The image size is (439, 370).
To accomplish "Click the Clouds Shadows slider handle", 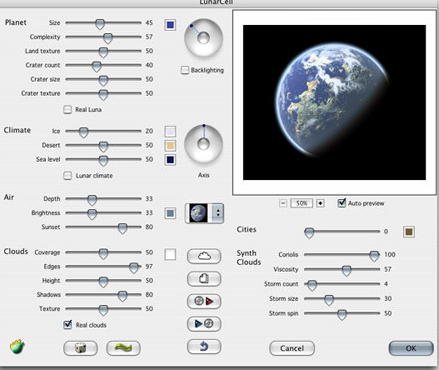I will [123, 296].
